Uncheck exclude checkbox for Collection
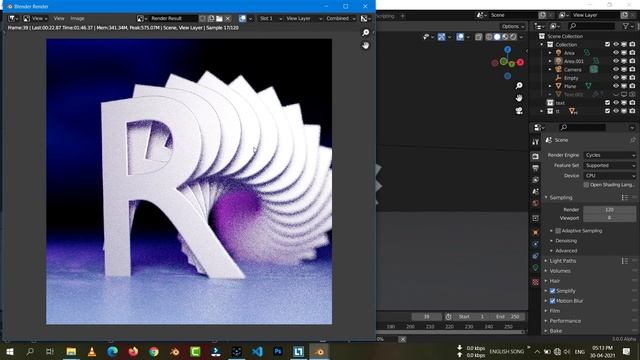This screenshot has height=360, width=640. point(607,44)
